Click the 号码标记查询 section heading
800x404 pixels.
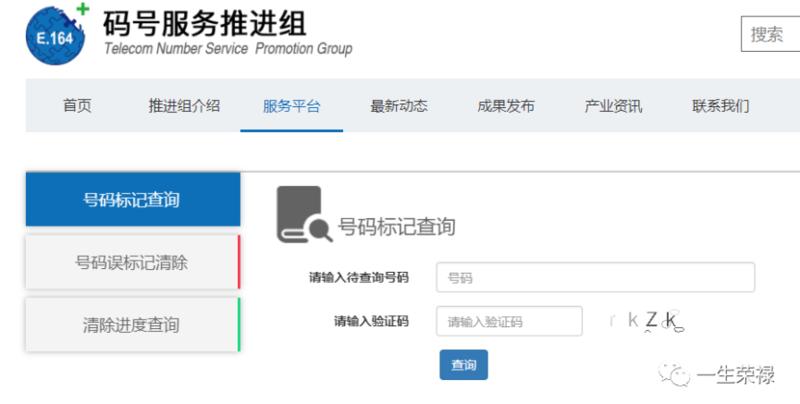point(396,226)
